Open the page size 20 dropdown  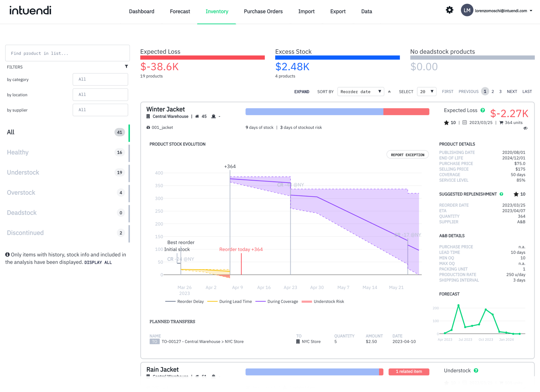click(x=426, y=91)
